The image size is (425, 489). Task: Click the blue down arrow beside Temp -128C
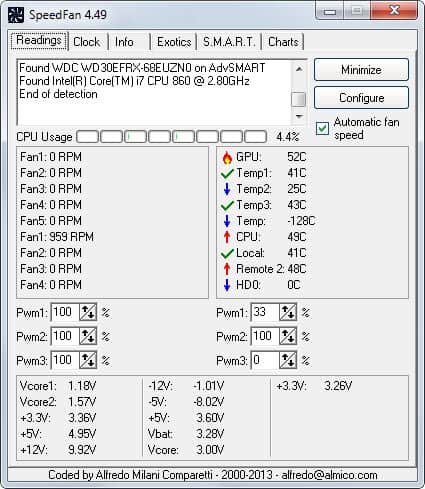tap(227, 221)
